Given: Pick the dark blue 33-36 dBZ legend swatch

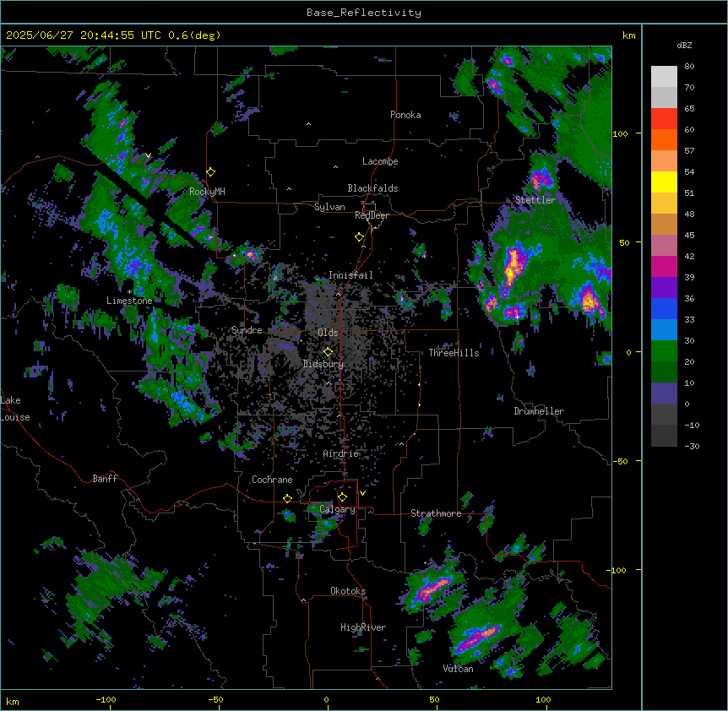Looking at the screenshot, I should (664, 308).
